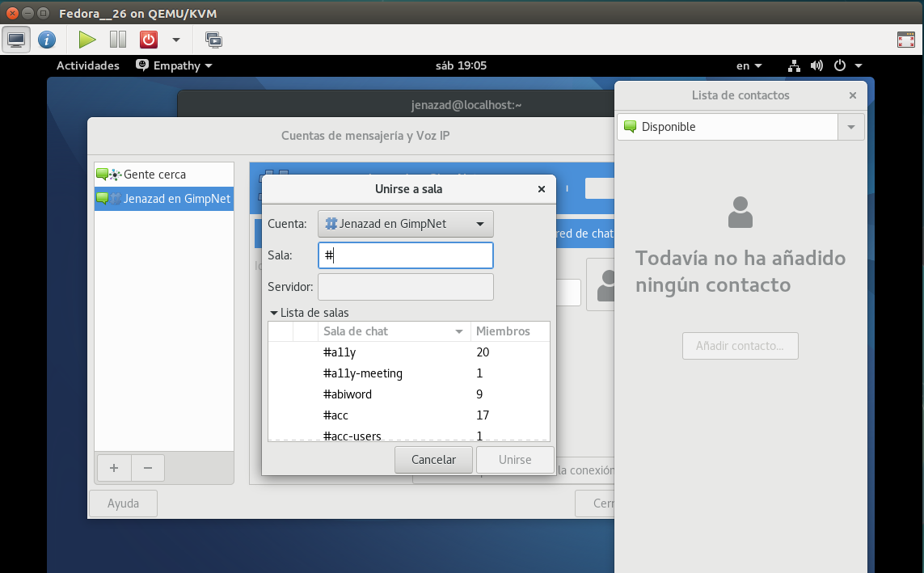Open the clock and calendar menu
924x573 pixels.
coord(461,65)
